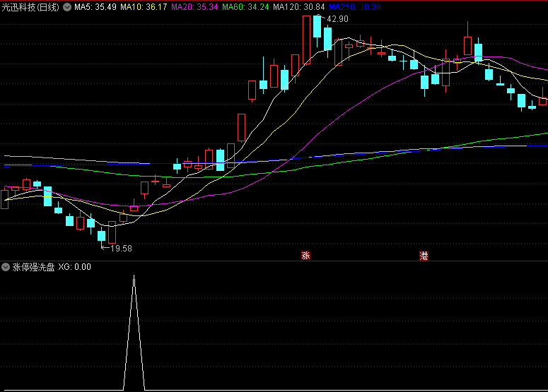Expand the 涨停强洗盘 indicator dropdown arrow
Viewport: 548px width, 392px height.
click(6, 268)
